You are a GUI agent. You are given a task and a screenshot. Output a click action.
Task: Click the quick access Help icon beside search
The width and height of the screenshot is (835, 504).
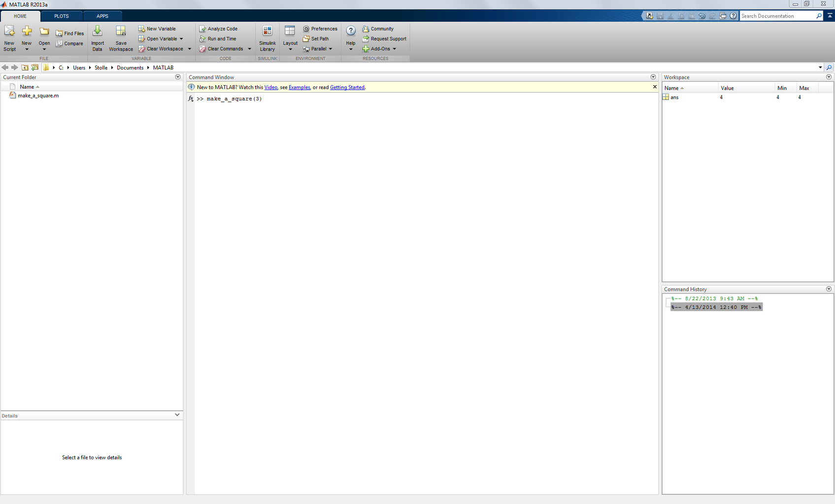point(733,16)
